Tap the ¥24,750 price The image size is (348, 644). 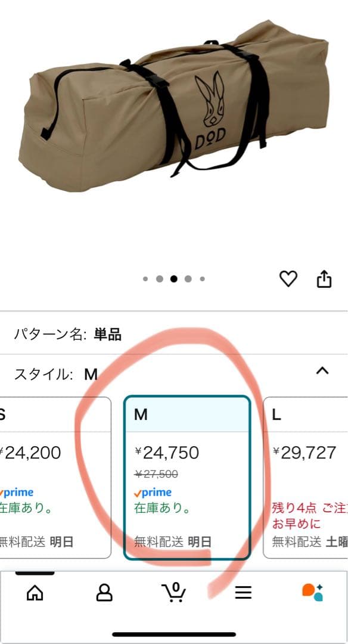[x=167, y=453]
